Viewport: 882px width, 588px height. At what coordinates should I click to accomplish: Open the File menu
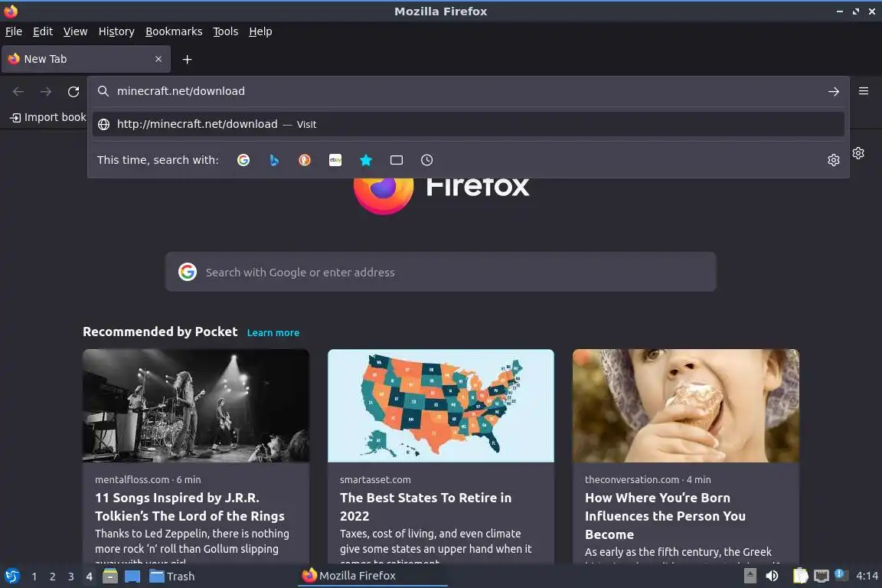tap(14, 31)
